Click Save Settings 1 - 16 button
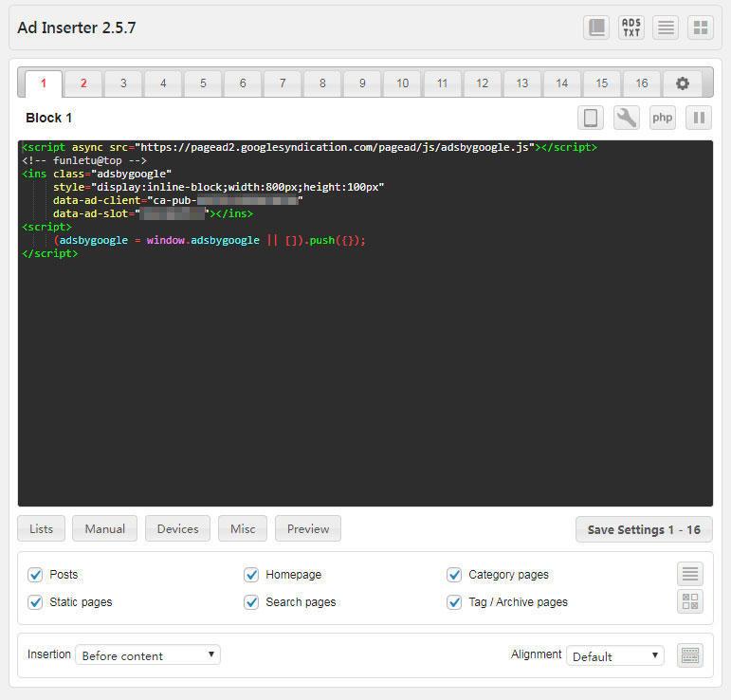Viewport: 731px width, 700px height. click(644, 530)
